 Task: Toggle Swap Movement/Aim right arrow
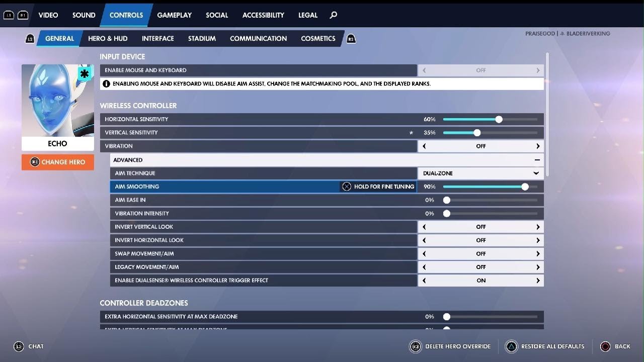(x=537, y=254)
